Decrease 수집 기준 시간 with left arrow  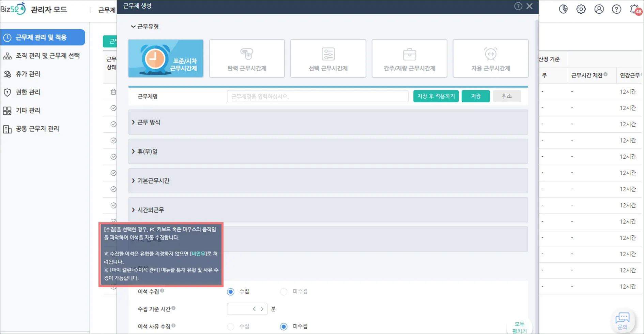254,309
